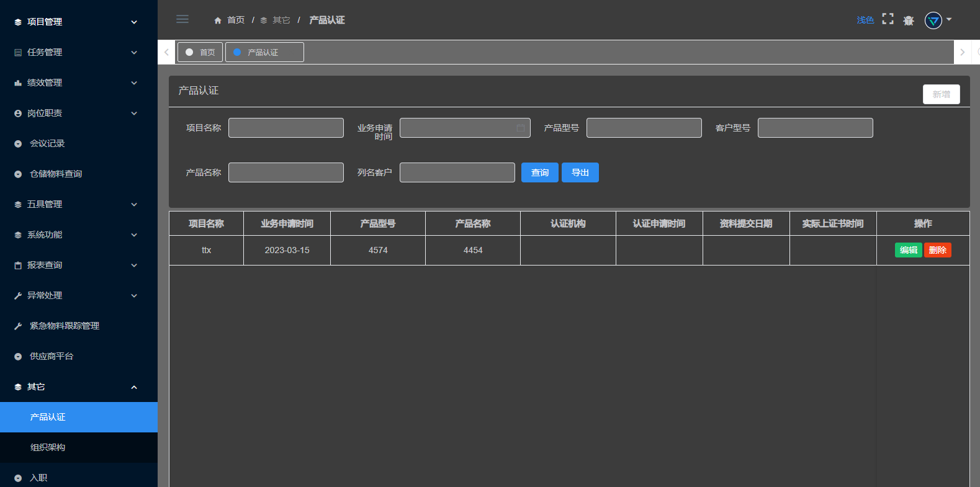The height and width of the screenshot is (487, 980).
Task: Click the 4574 product model cell
Action: pyautogui.click(x=378, y=250)
